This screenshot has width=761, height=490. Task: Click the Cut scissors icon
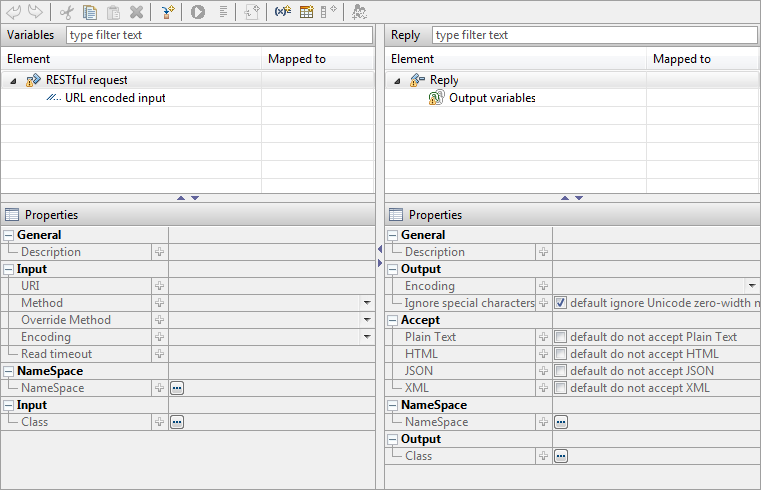(67, 12)
